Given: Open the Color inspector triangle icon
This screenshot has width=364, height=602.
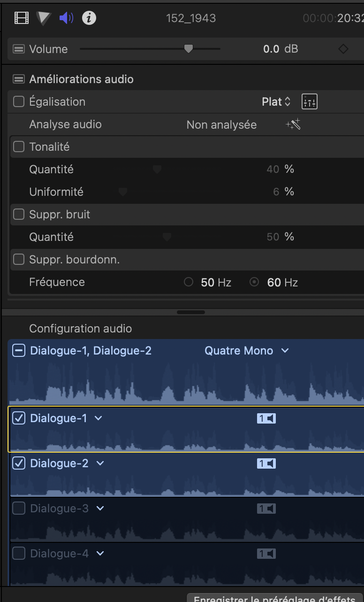Looking at the screenshot, I should [44, 18].
